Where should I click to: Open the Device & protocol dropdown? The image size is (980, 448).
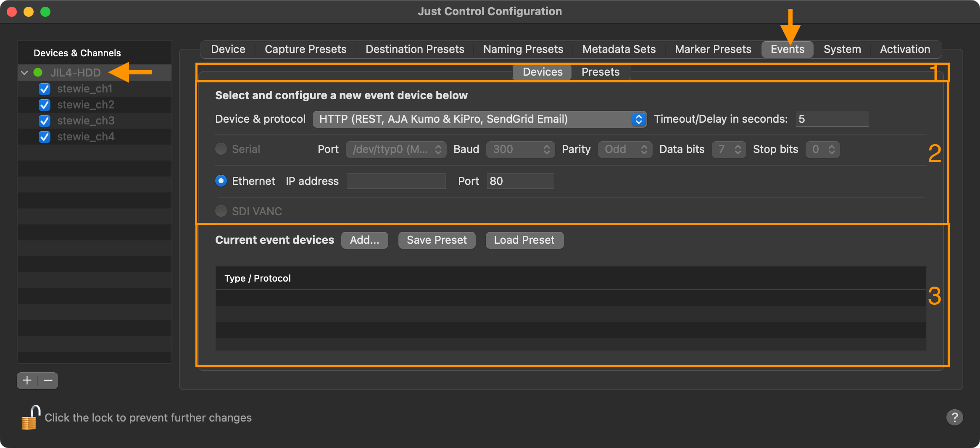click(x=479, y=119)
